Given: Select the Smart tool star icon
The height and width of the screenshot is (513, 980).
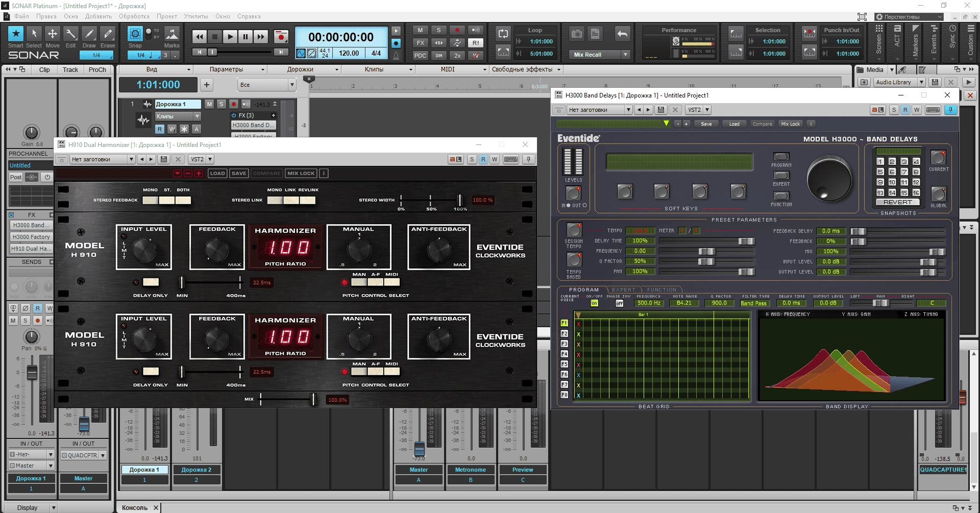Looking at the screenshot, I should (16, 34).
